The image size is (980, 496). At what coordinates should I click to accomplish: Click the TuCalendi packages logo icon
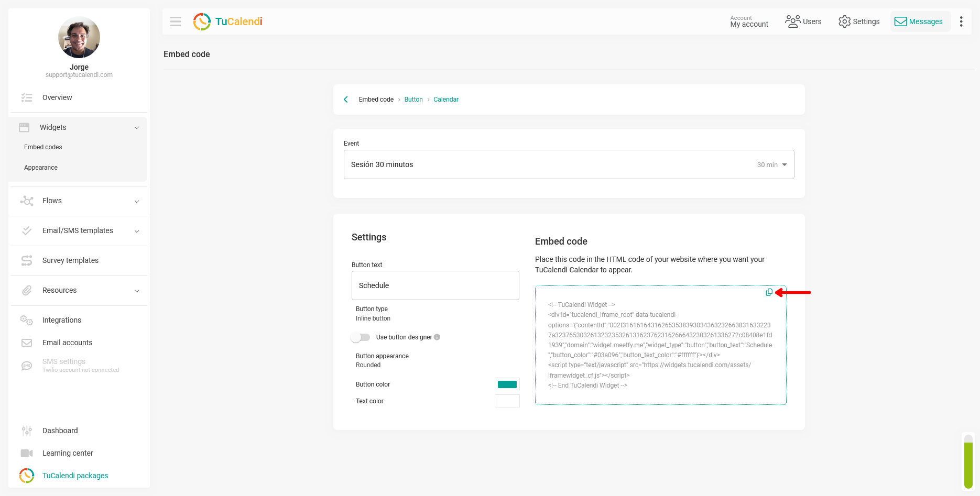click(27, 476)
